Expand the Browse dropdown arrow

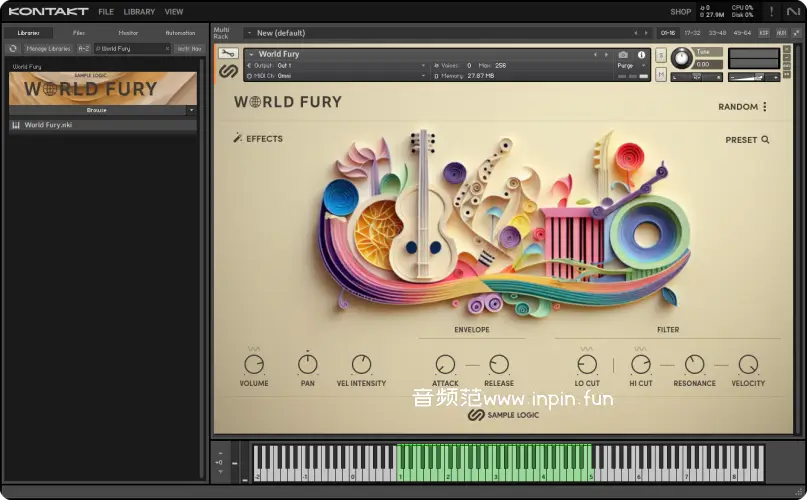(x=191, y=110)
